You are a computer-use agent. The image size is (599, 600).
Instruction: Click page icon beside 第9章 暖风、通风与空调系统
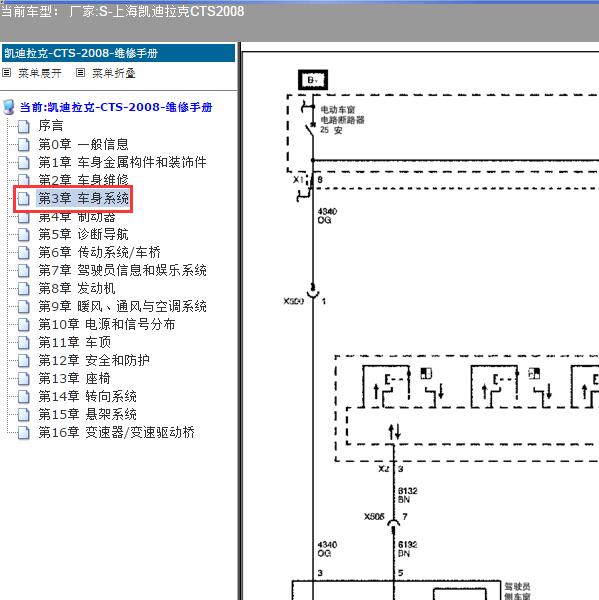(x=24, y=306)
